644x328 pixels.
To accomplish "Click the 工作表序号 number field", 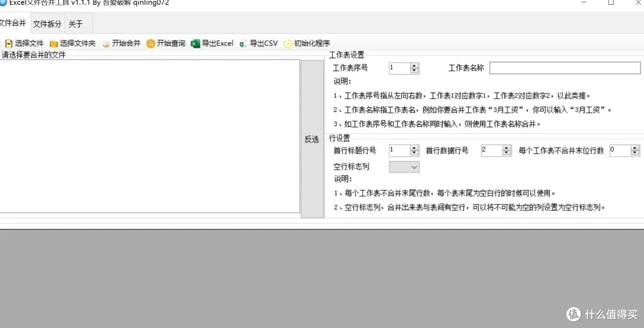I will coord(399,68).
